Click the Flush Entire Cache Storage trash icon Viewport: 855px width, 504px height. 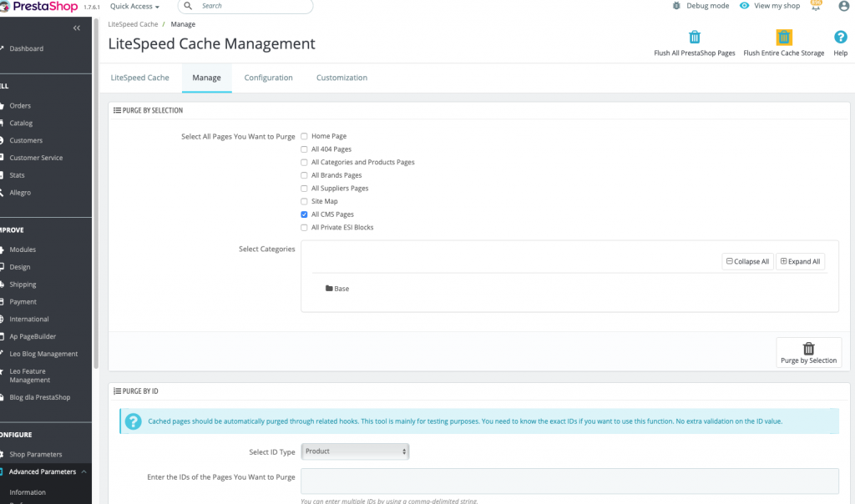click(783, 37)
